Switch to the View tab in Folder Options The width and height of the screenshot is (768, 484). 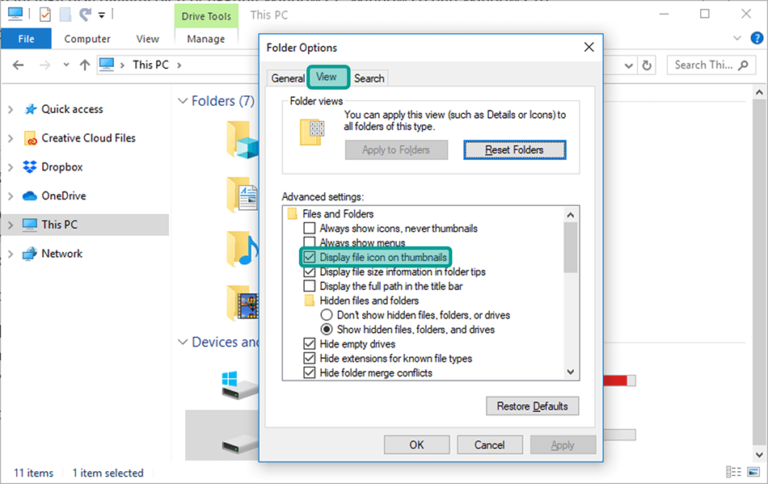click(x=327, y=77)
